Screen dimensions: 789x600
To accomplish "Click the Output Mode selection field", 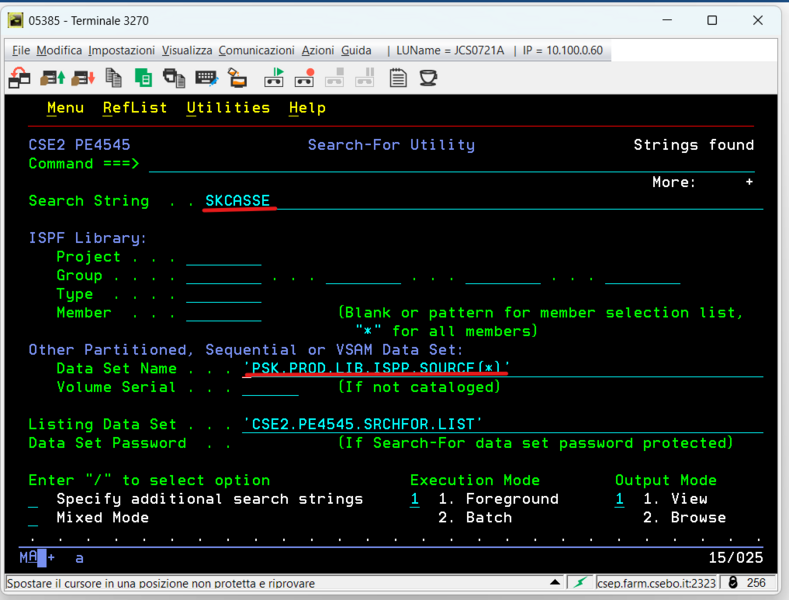I will click(x=619, y=499).
